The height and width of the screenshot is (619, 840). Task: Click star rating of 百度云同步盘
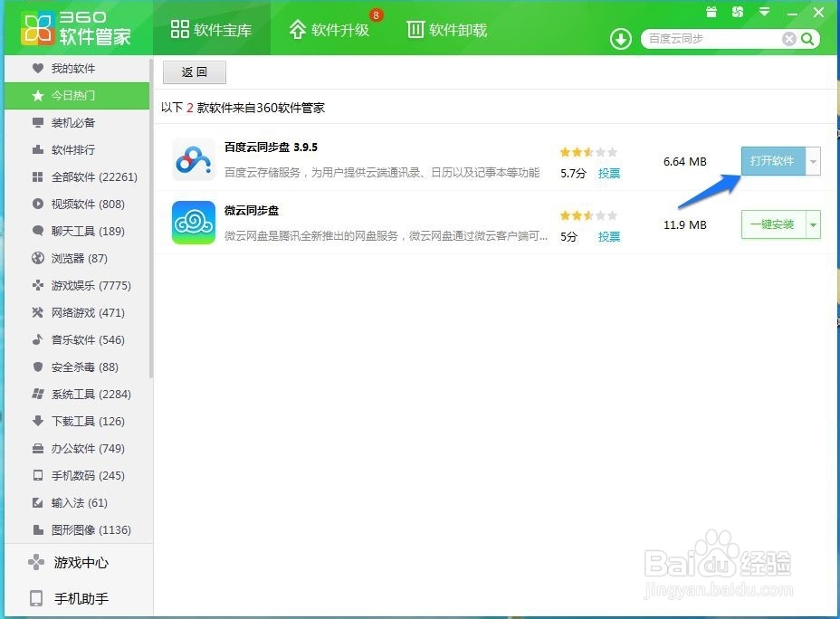(588, 152)
